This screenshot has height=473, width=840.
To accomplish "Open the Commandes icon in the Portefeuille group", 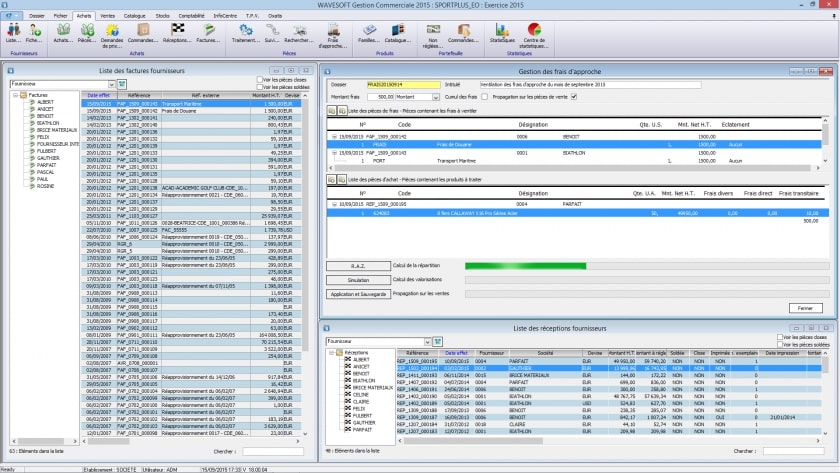I will (463, 34).
